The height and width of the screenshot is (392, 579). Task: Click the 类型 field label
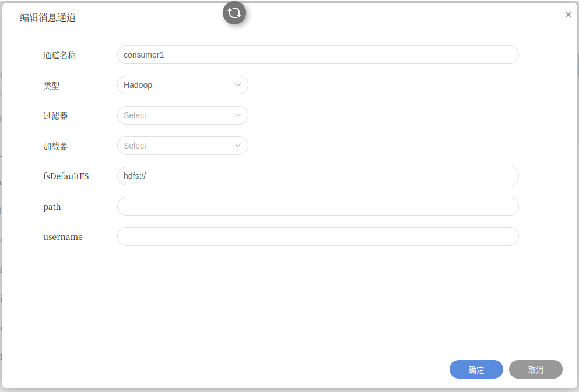(x=51, y=86)
